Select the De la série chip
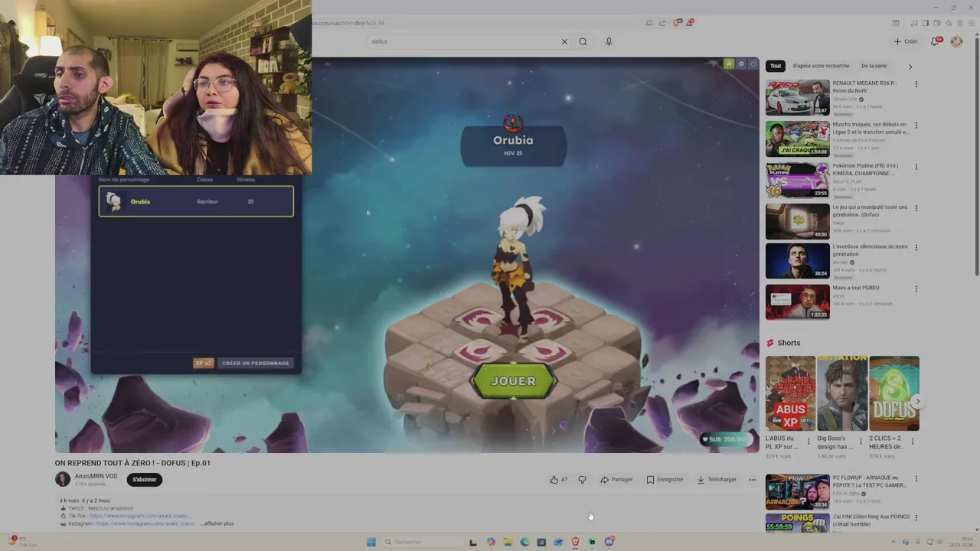The image size is (980, 551). pos(874,66)
